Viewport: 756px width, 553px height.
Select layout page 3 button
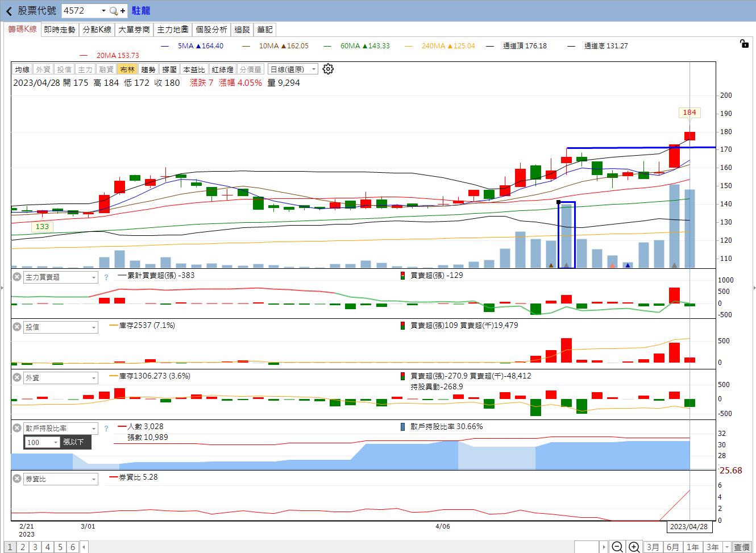(35, 547)
